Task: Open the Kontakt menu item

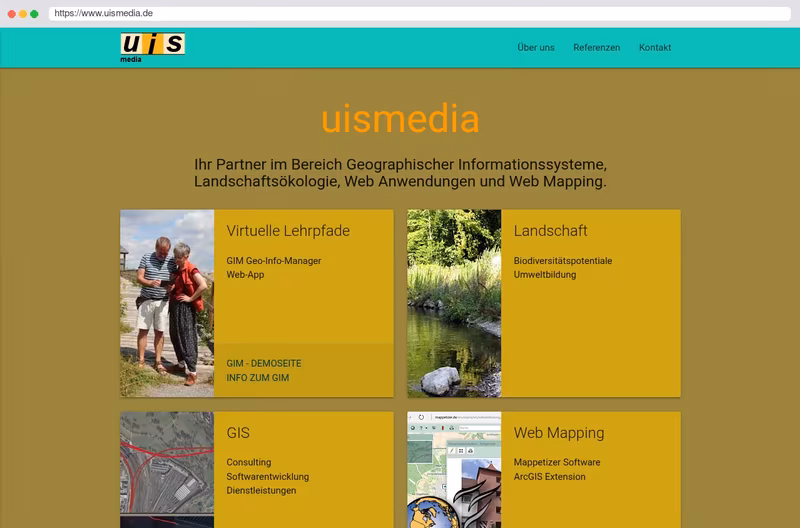Action: click(655, 47)
